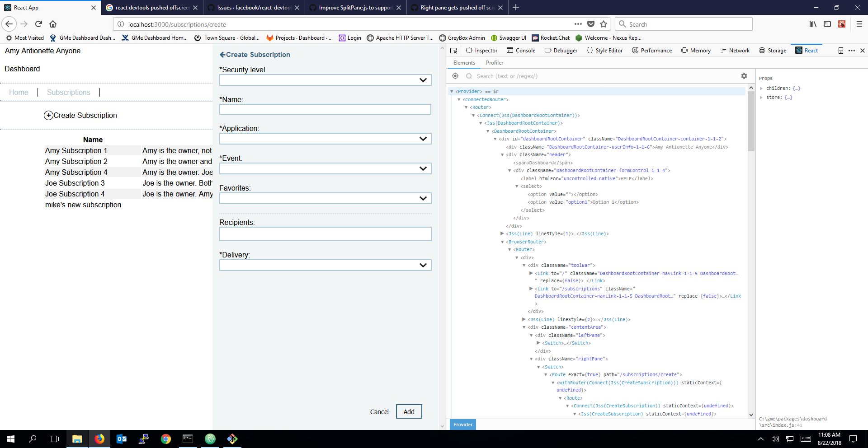Image resolution: width=868 pixels, height=448 pixels.
Task: Navigate to the Subscriptions link
Action: pyautogui.click(x=68, y=92)
